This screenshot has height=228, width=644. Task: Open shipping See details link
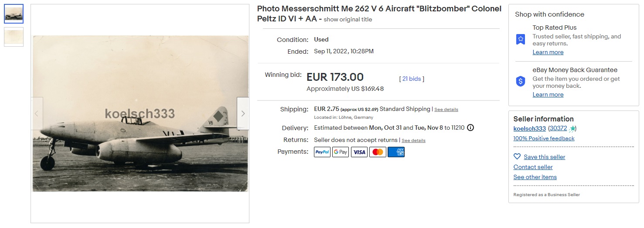click(x=446, y=110)
